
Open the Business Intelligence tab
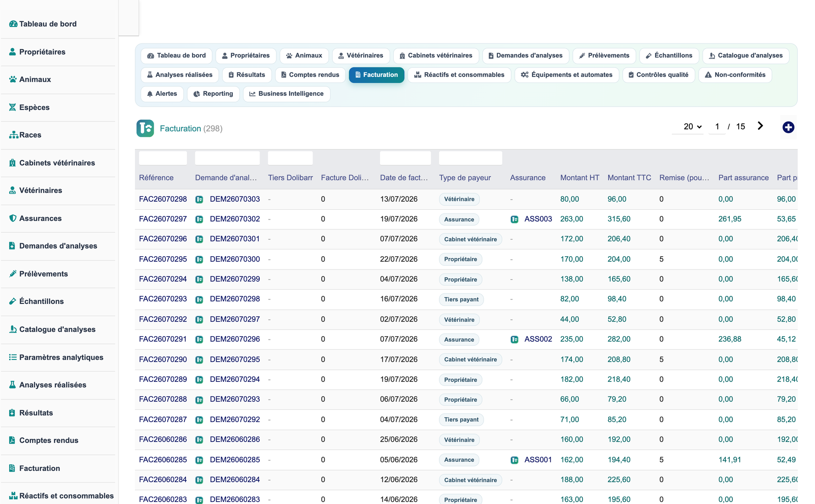point(286,94)
